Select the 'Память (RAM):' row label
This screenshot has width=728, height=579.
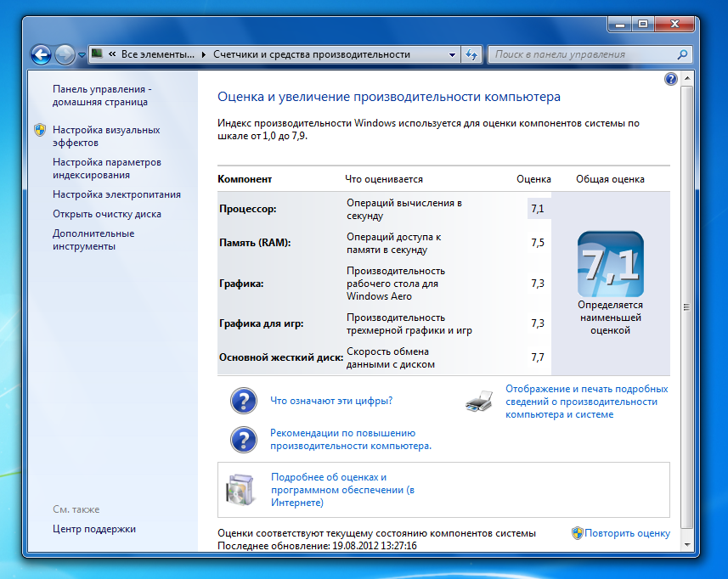(x=255, y=243)
